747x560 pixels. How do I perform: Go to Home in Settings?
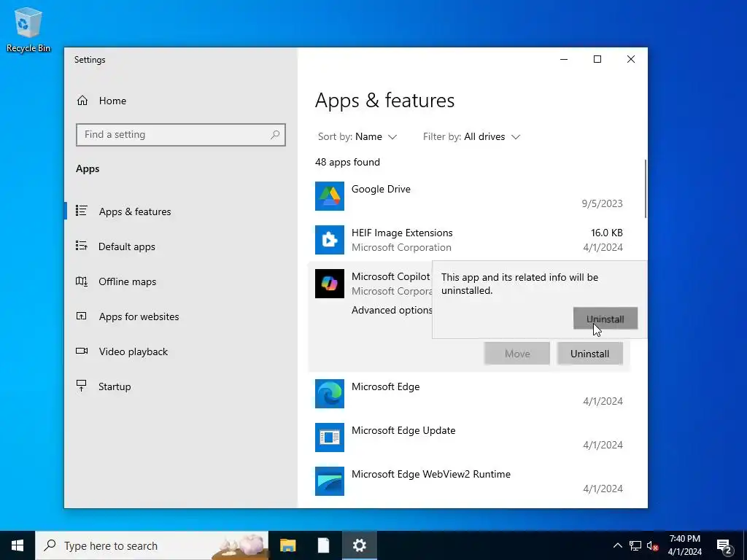112,101
